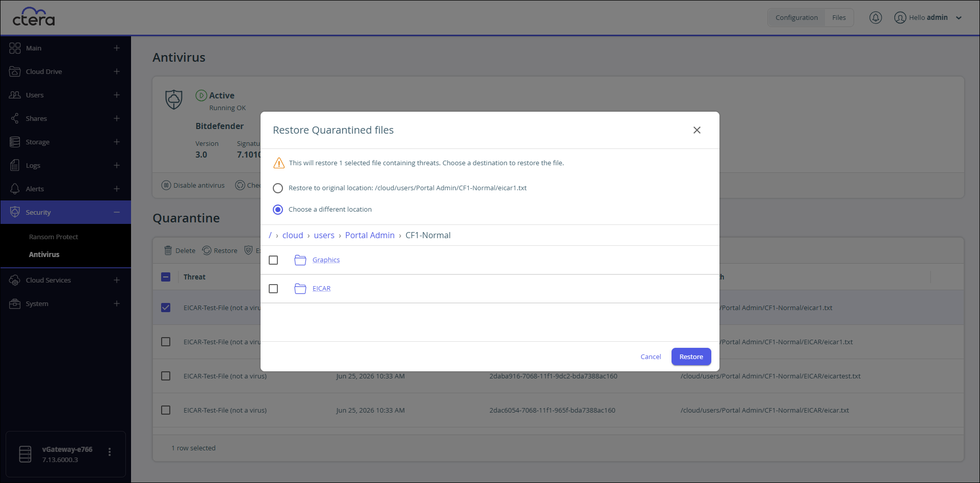Go to root slash in breadcrumb

point(270,235)
